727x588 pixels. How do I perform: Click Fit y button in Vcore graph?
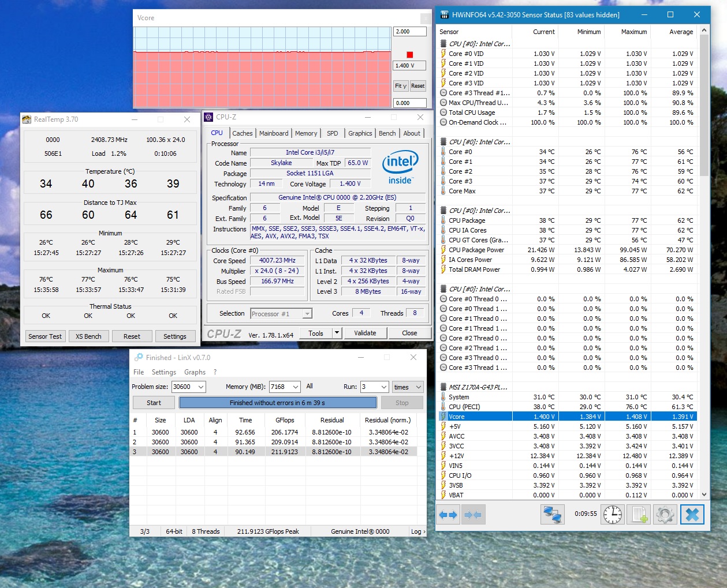(x=401, y=86)
